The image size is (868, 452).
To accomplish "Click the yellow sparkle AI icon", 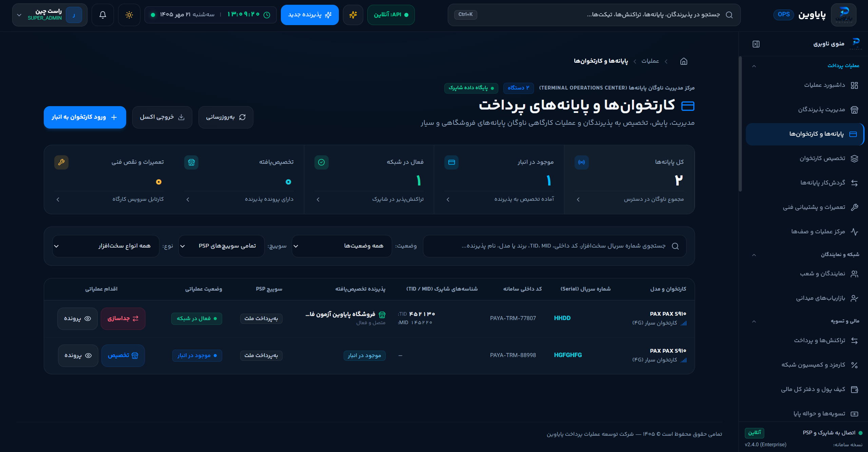I will pyautogui.click(x=353, y=15).
